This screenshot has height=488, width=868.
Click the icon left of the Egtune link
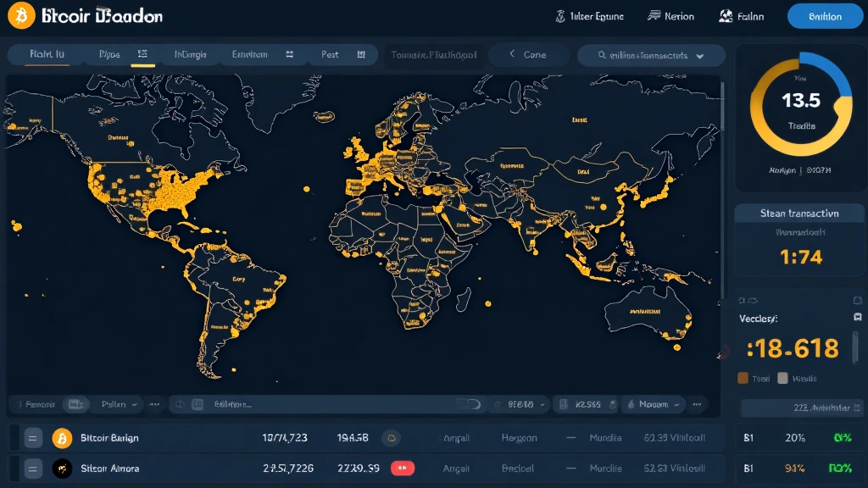(560, 17)
